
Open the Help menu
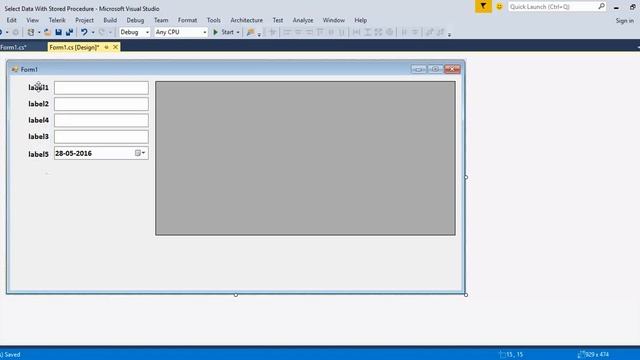pos(360,20)
